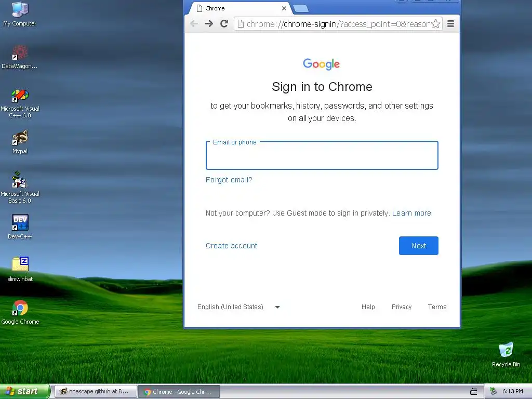This screenshot has height=399, width=532.
Task: Click the chrome-signin address bar
Action: point(338,24)
